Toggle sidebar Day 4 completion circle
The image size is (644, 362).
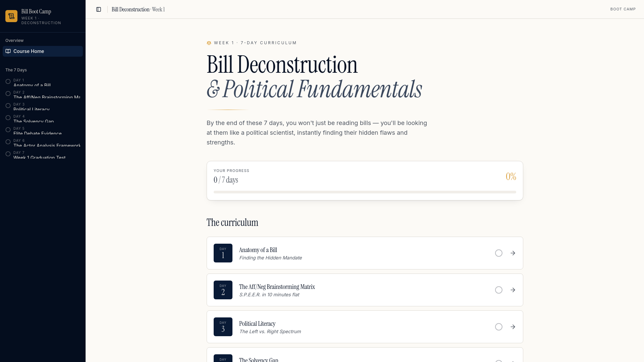point(8,118)
